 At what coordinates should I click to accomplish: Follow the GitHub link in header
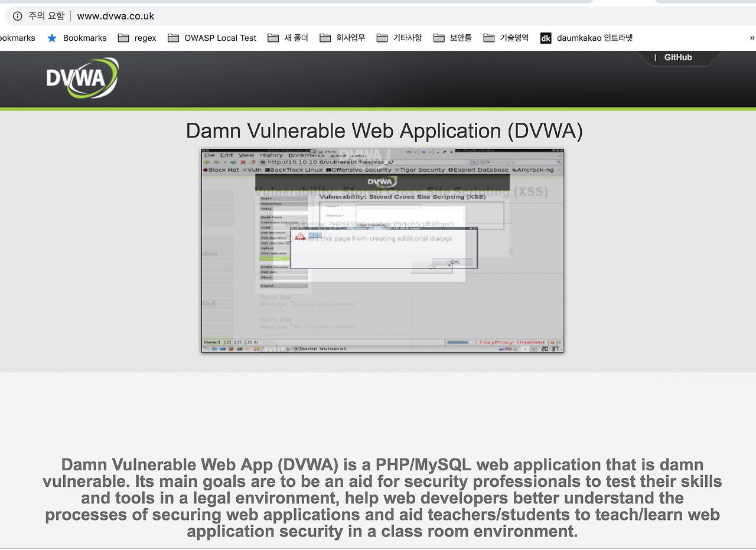coord(678,57)
